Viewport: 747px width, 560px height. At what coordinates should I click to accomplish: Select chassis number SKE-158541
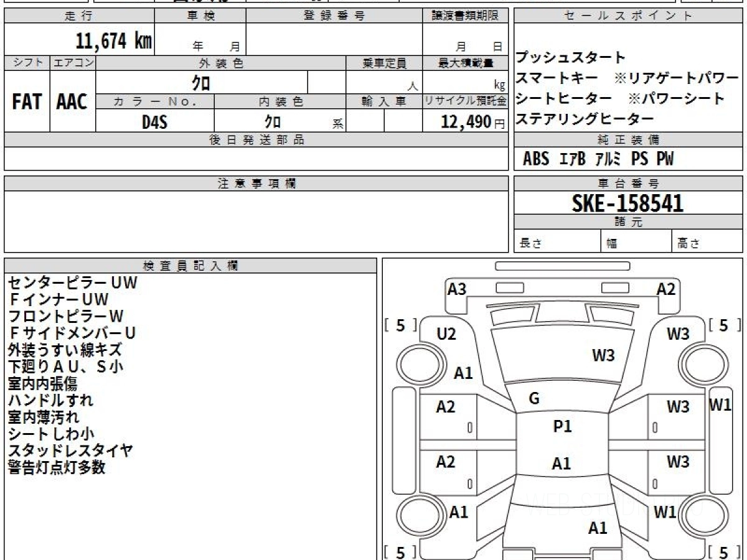pyautogui.click(x=627, y=203)
